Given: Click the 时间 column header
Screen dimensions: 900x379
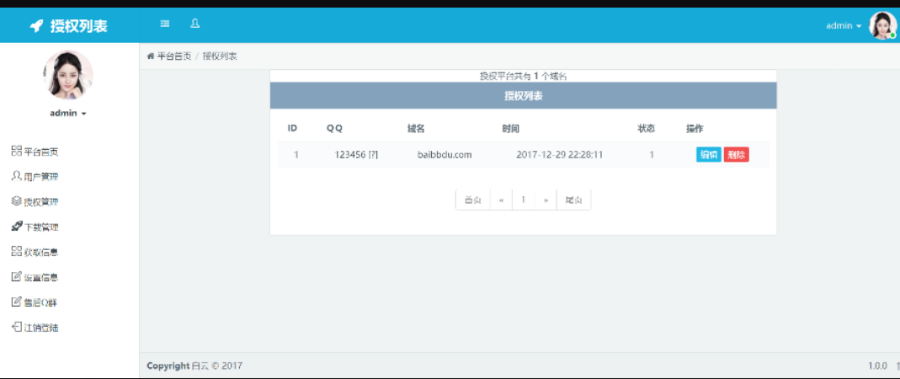Looking at the screenshot, I should pos(511,128).
